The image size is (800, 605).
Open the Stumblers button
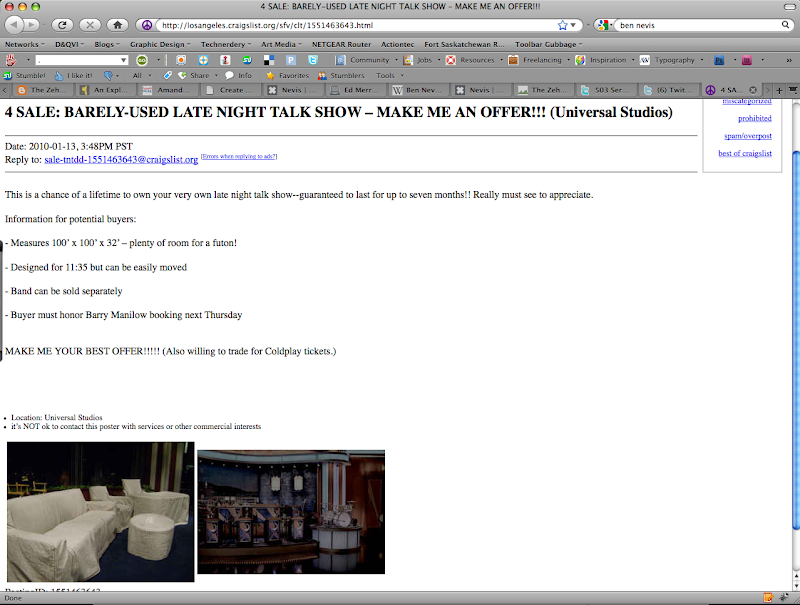341,75
